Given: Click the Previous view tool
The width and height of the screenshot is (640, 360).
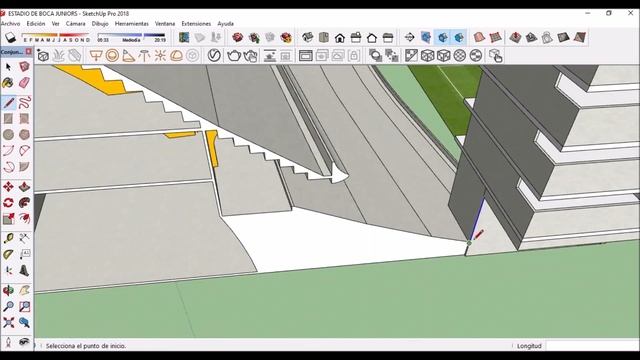Looking at the screenshot, I should pyautogui.click(x=24, y=323).
